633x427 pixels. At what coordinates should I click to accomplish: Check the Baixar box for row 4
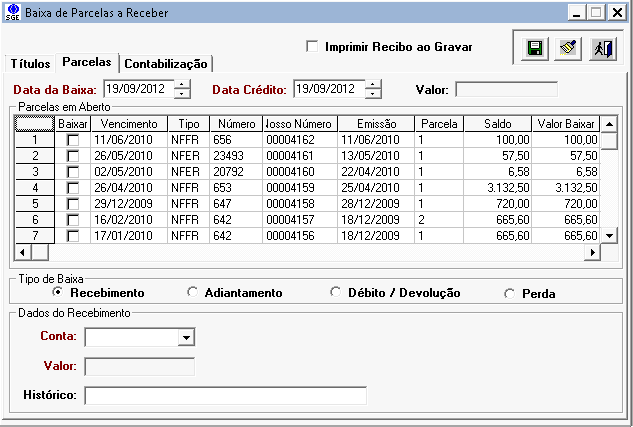pos(72,188)
